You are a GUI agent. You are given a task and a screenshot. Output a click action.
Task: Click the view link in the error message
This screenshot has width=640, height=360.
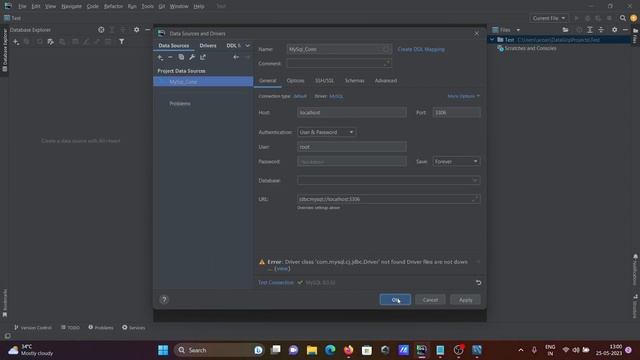pyautogui.click(x=282, y=269)
